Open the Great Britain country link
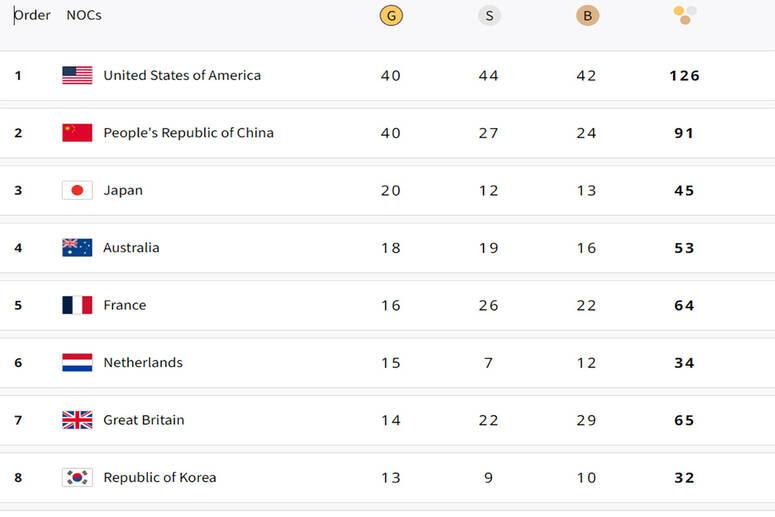The image size is (775, 517). (144, 420)
